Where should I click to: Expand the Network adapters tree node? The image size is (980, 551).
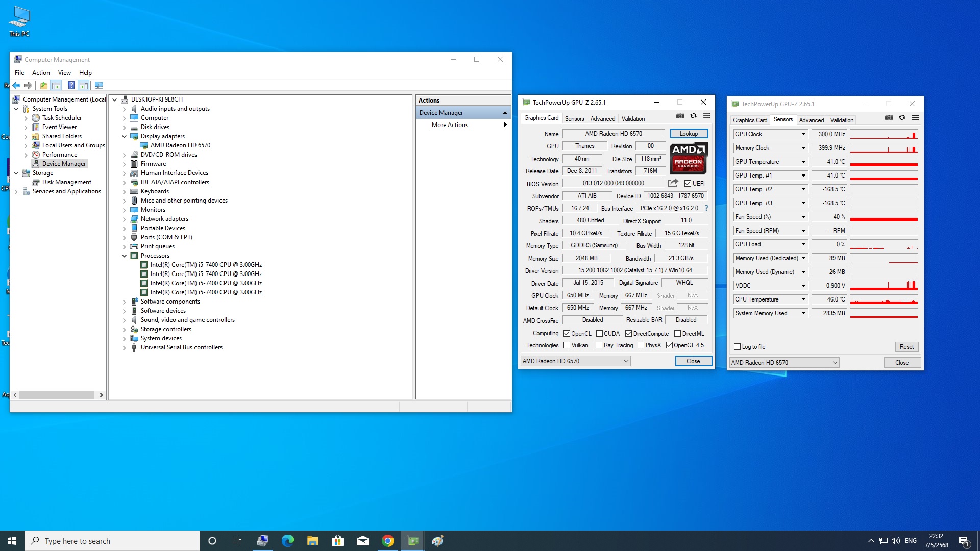pos(124,219)
